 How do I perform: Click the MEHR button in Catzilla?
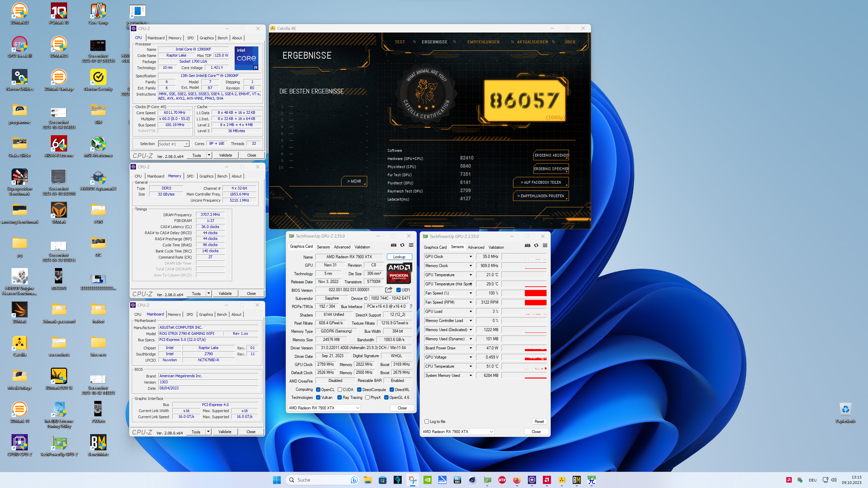coord(354,181)
